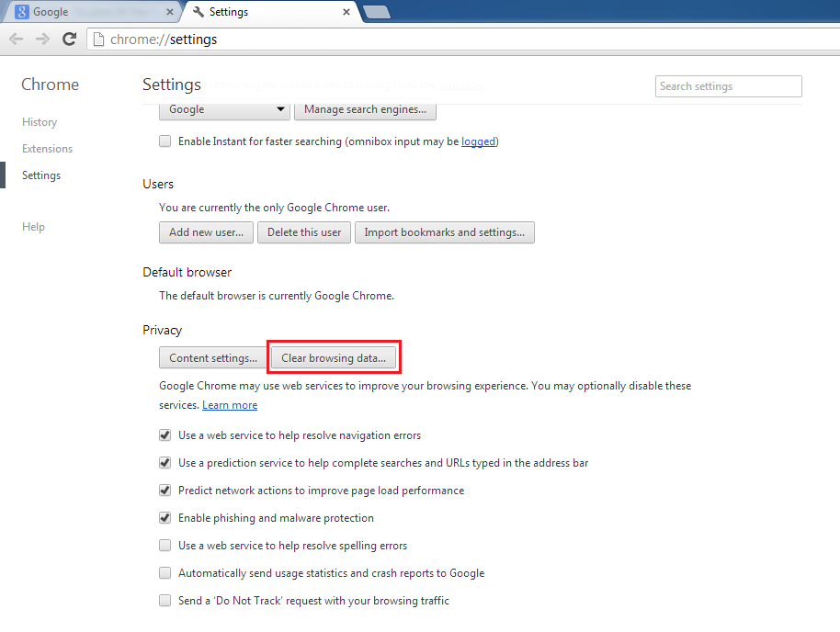Close the Settings tab
Screen dimensions: 840x632
(346, 12)
